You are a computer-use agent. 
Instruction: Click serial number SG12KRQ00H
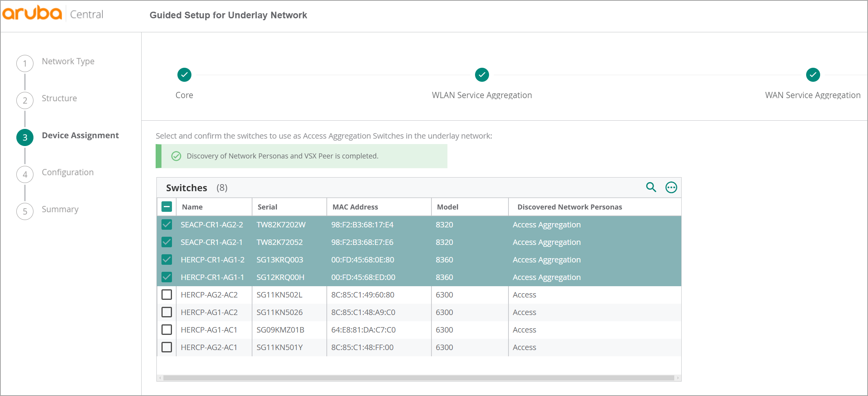pyautogui.click(x=280, y=277)
